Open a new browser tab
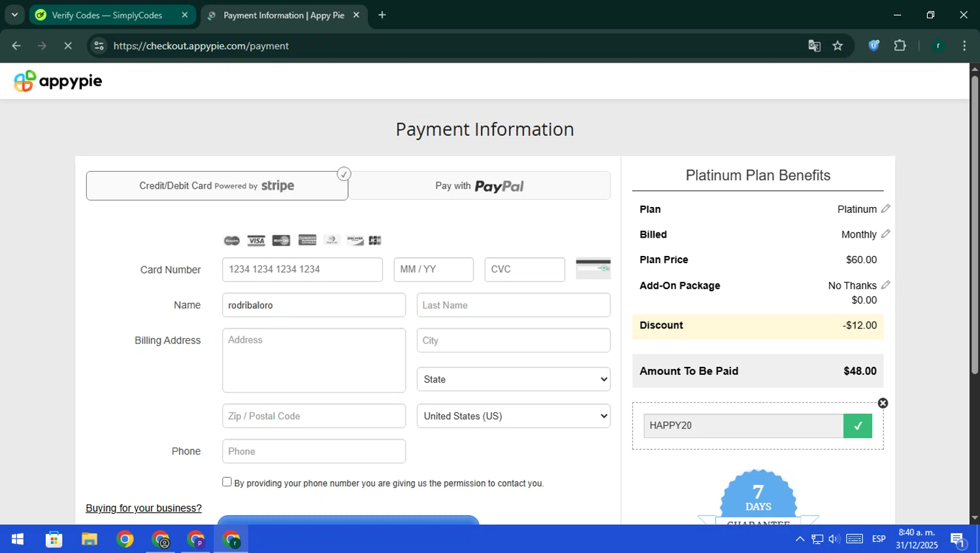 382,15
